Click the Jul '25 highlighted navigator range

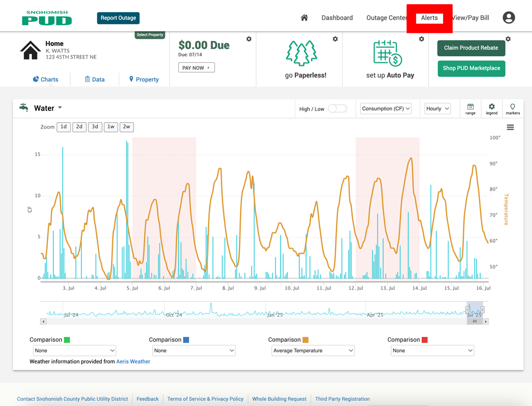coord(475,310)
